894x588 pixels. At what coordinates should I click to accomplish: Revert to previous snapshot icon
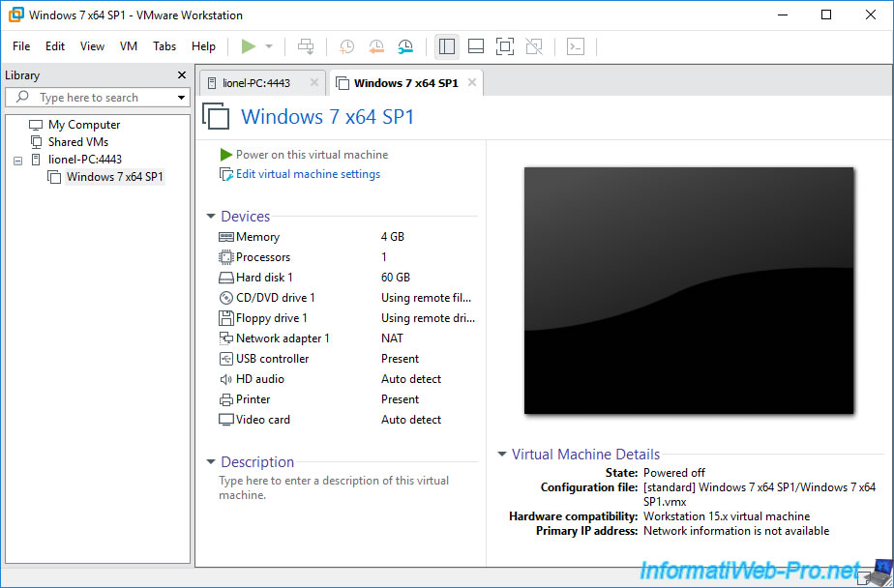[376, 46]
